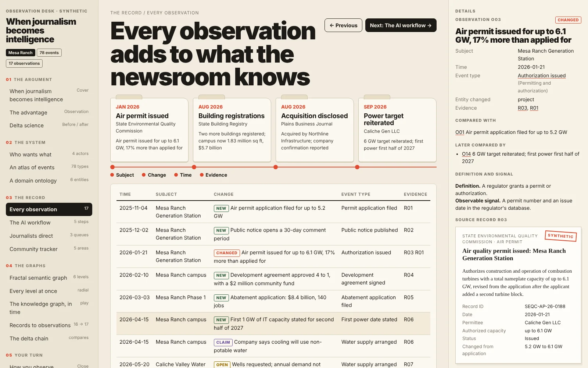Image resolution: width=588 pixels, height=368 pixels.
Task: Open Every level at once page
Action: click(x=49, y=291)
